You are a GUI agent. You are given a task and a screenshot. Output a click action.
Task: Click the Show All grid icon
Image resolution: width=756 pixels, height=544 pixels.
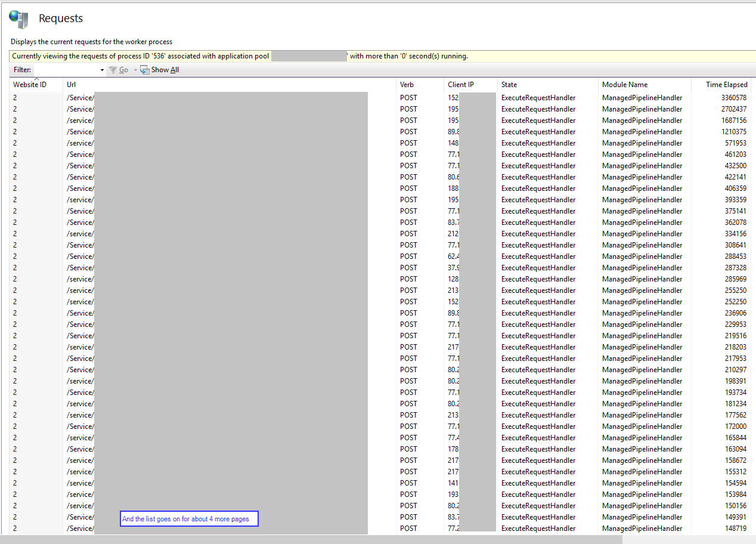(x=144, y=70)
